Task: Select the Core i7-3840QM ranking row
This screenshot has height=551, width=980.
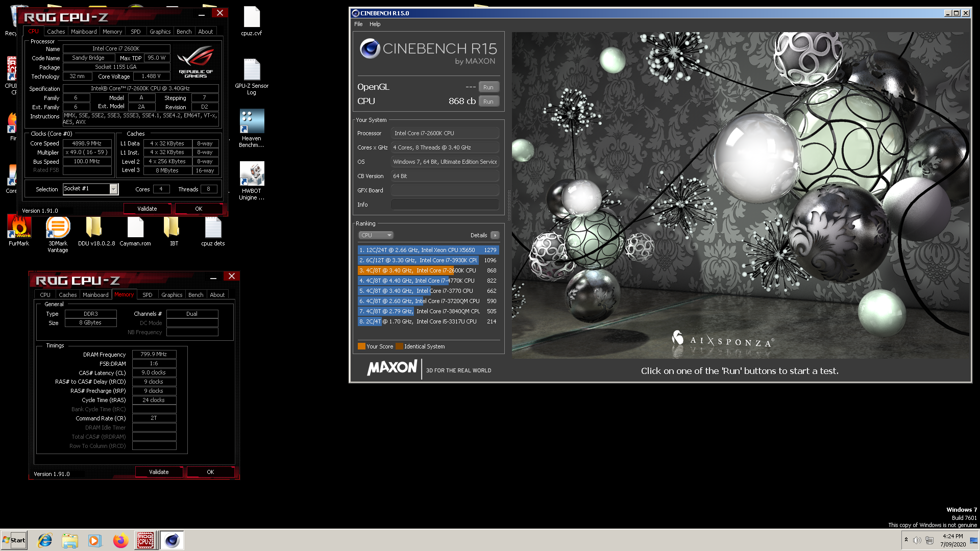Action: [x=428, y=311]
